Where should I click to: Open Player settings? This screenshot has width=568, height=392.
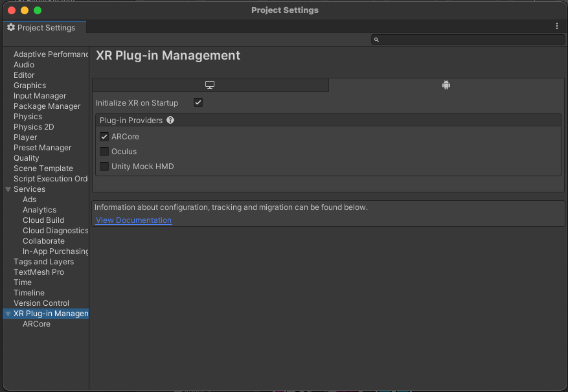click(x=25, y=137)
